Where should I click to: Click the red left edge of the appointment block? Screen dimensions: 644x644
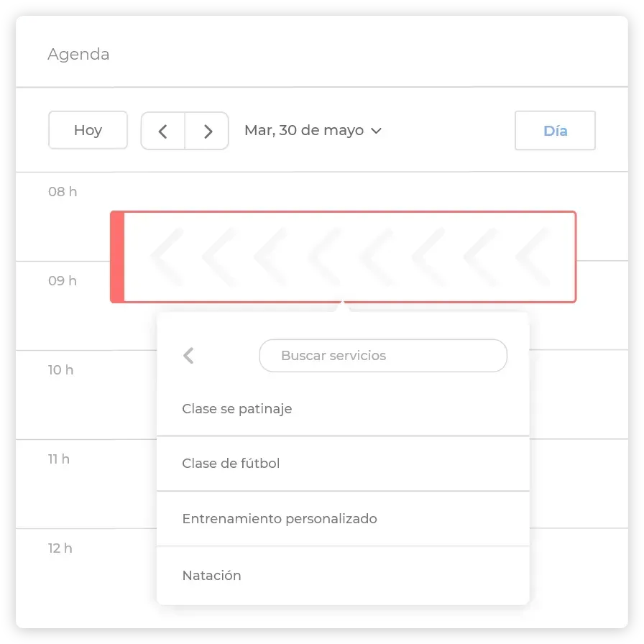(117, 257)
